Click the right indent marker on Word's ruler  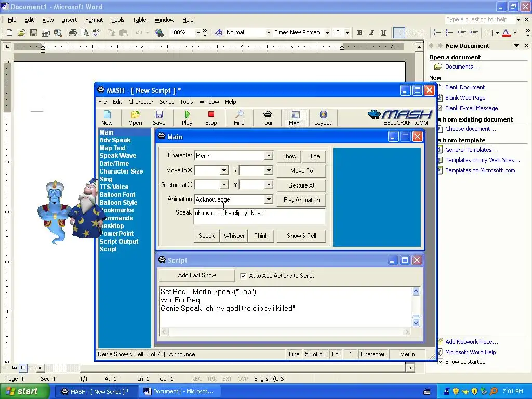342,48
